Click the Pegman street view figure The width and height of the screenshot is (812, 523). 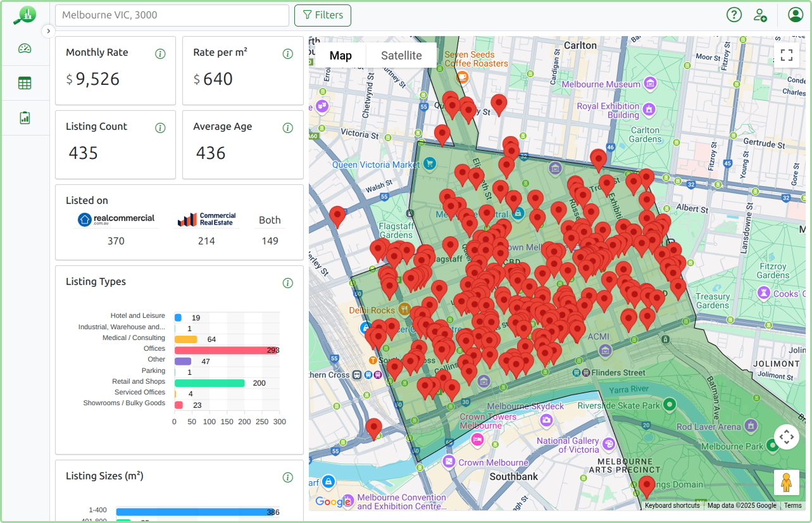point(786,482)
